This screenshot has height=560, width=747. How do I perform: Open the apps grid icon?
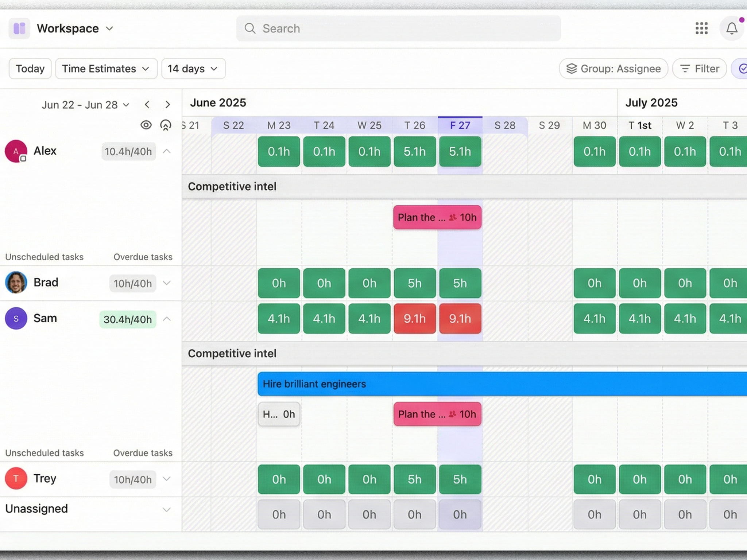[x=701, y=28]
